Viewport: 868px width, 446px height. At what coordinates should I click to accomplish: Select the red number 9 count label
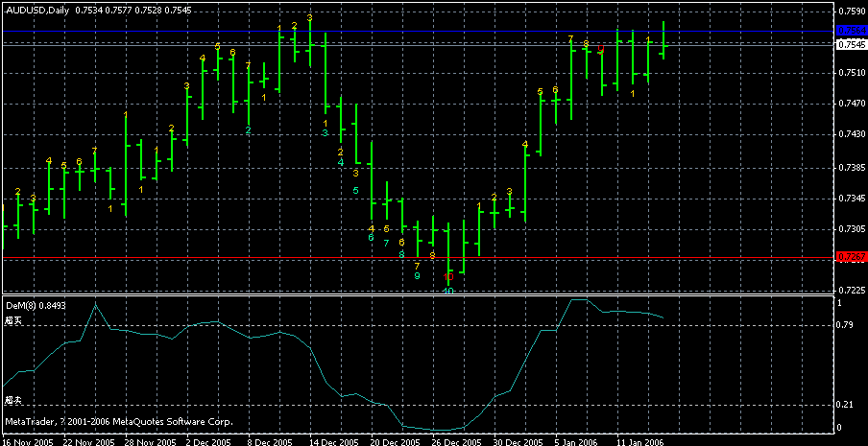coord(601,49)
